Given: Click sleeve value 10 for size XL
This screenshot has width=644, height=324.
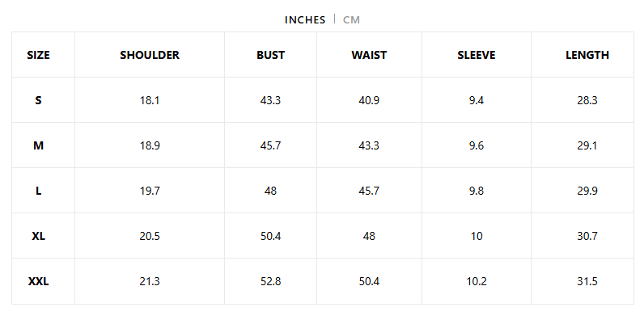Looking at the screenshot, I should [x=477, y=236].
